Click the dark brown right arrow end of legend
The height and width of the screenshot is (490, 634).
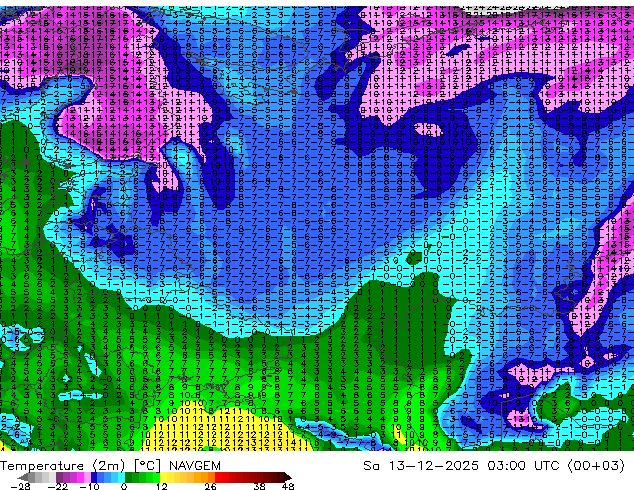click(x=287, y=477)
